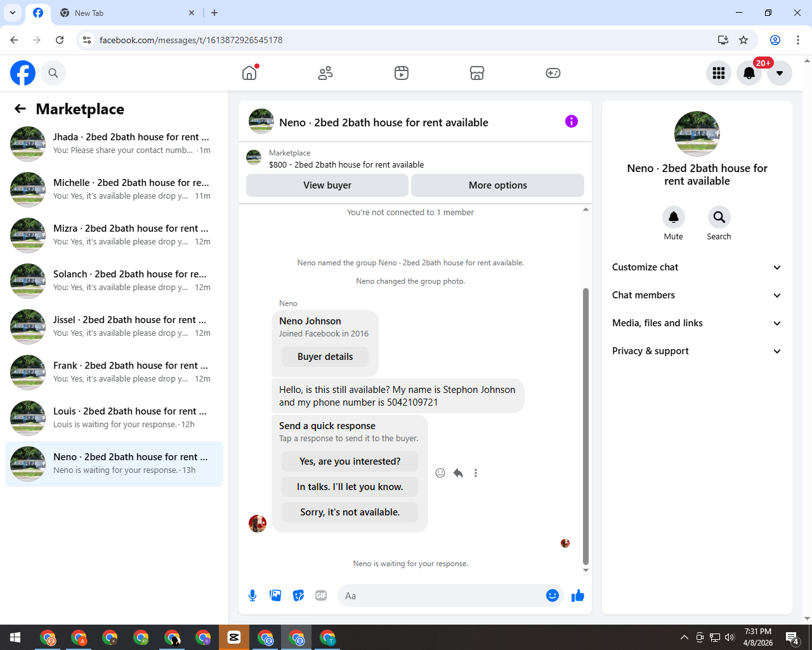Viewport: 812px width, 650px height.
Task: Open Mizra conversation in list
Action: (x=114, y=235)
